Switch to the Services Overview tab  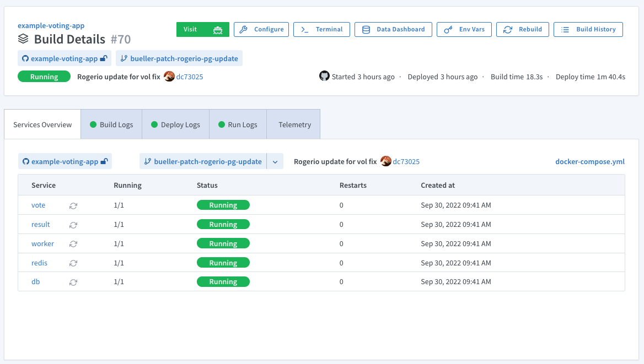tap(42, 124)
